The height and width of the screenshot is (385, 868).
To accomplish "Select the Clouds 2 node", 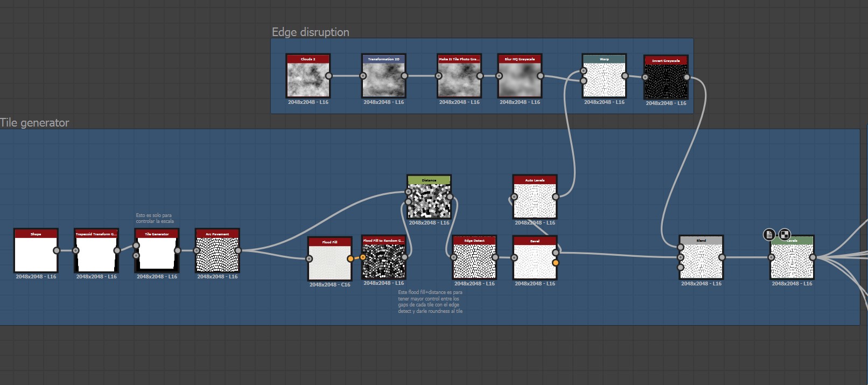I will pyautogui.click(x=308, y=76).
